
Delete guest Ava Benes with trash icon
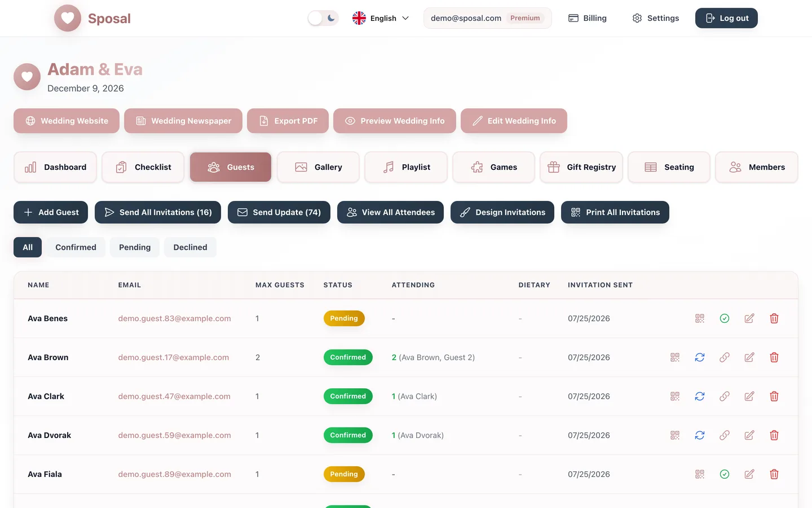774,318
